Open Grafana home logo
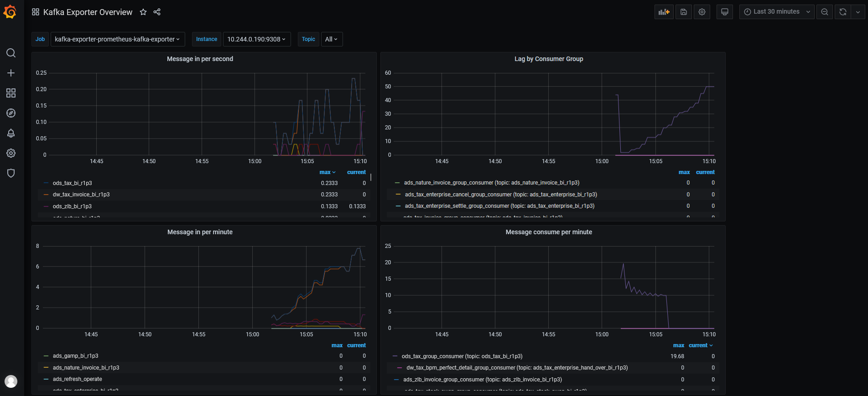Viewport: 868px width, 396px height. [10, 12]
